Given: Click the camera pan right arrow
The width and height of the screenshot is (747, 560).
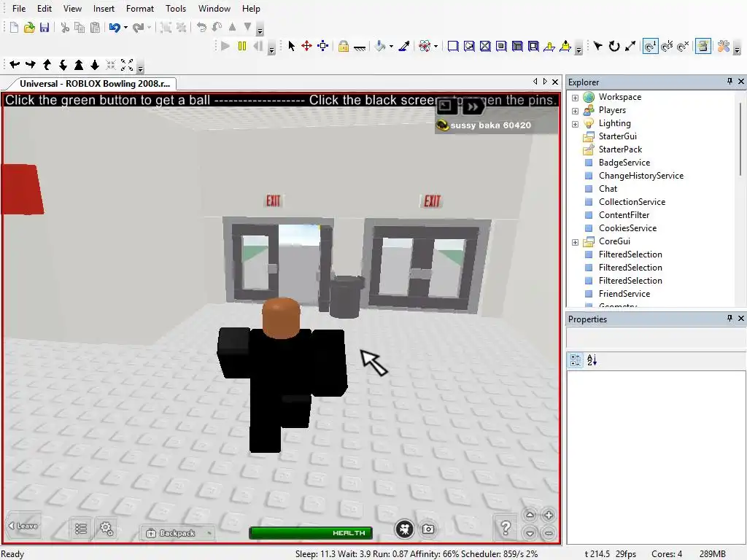Looking at the screenshot, I should click(x=31, y=65).
